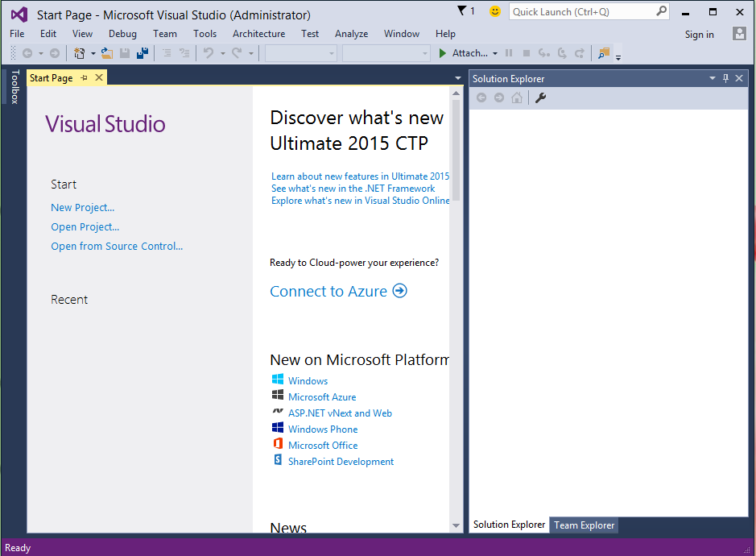This screenshot has width=756, height=556.
Task: Click Solution Explorer Properties wrench icon
Action: 540,98
